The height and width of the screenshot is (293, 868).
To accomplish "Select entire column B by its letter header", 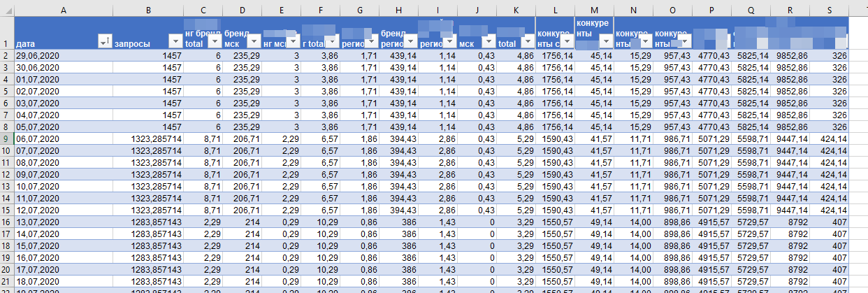I will (x=148, y=9).
